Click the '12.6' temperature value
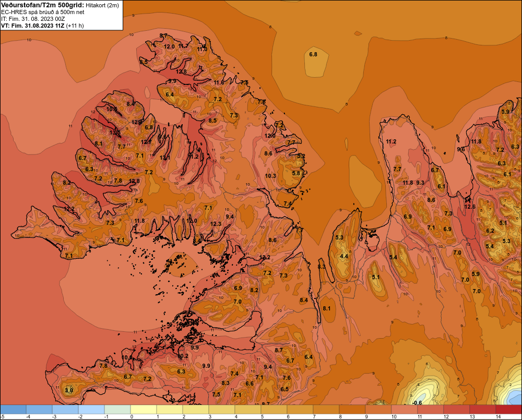 tap(470, 207)
